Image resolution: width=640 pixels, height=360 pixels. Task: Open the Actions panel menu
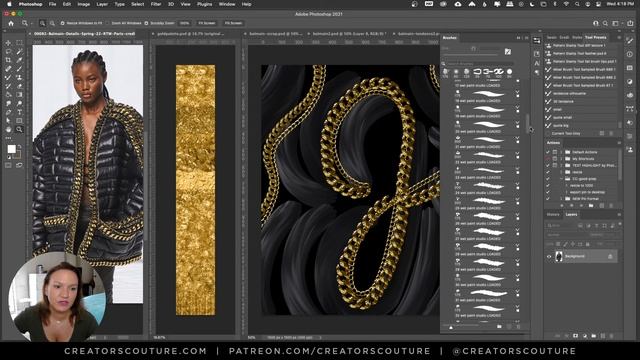pos(619,143)
